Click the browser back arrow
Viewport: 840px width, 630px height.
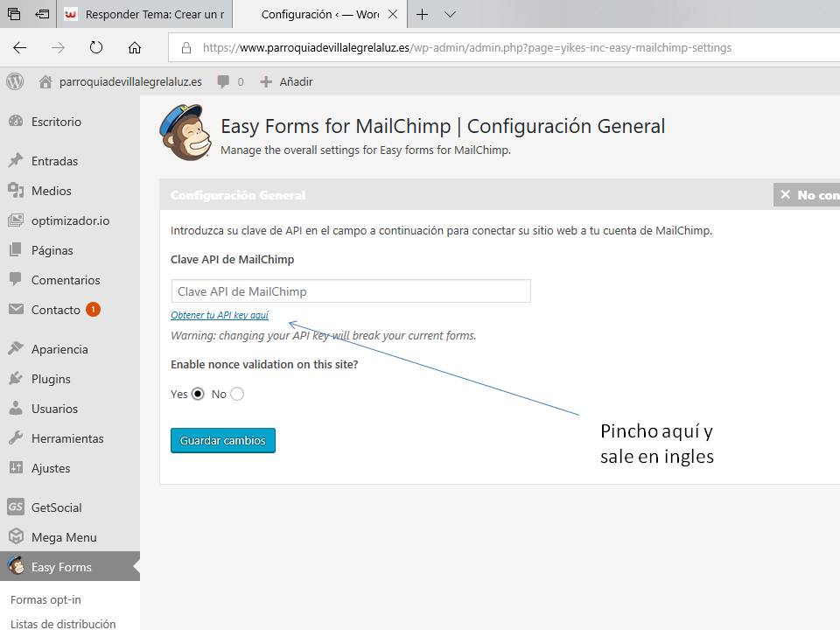(20, 47)
